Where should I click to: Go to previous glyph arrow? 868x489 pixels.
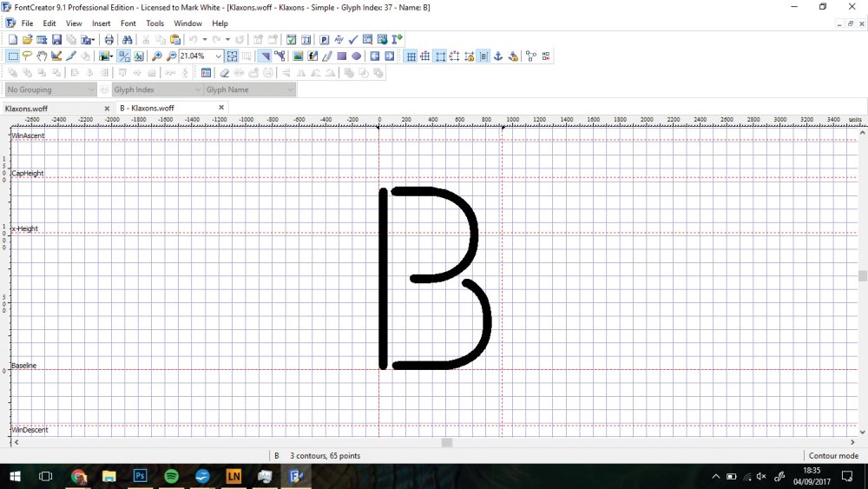coord(375,56)
